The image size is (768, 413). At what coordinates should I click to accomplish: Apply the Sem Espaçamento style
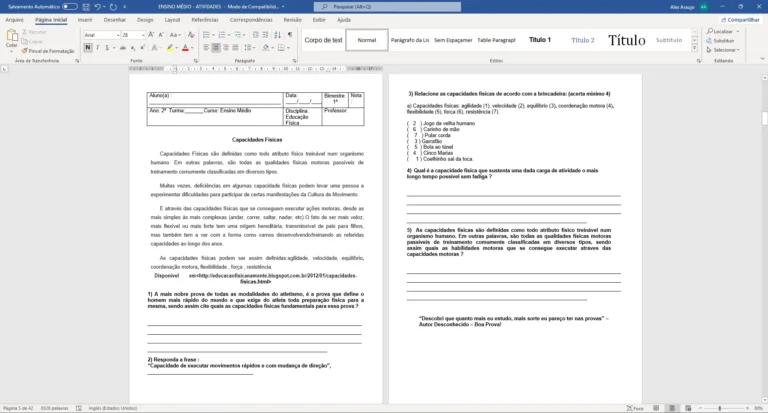453,40
